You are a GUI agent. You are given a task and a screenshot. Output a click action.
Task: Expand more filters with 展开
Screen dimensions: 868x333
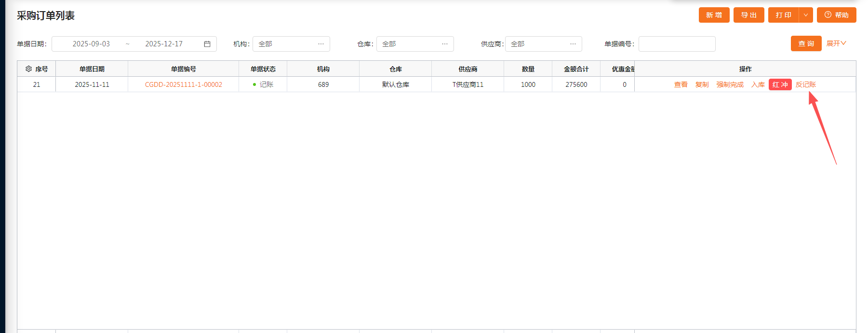click(x=836, y=43)
